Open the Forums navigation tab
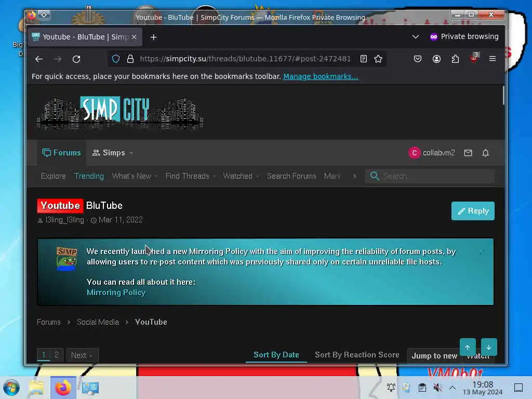Screen dimensions: 532x399 pyautogui.click(x=61, y=153)
